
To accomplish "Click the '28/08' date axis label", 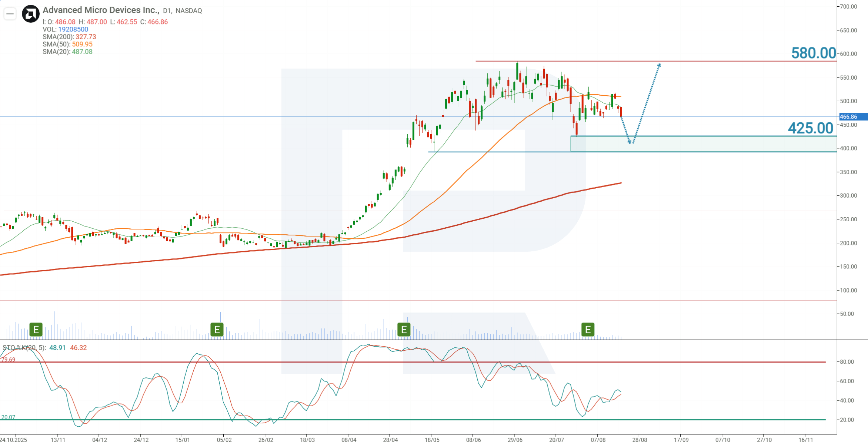I will (x=640, y=440).
